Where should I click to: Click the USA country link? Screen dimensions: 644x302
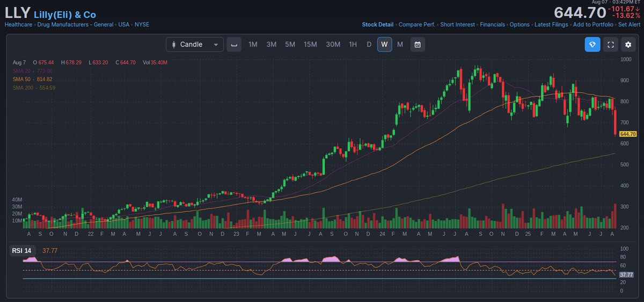coord(124,25)
